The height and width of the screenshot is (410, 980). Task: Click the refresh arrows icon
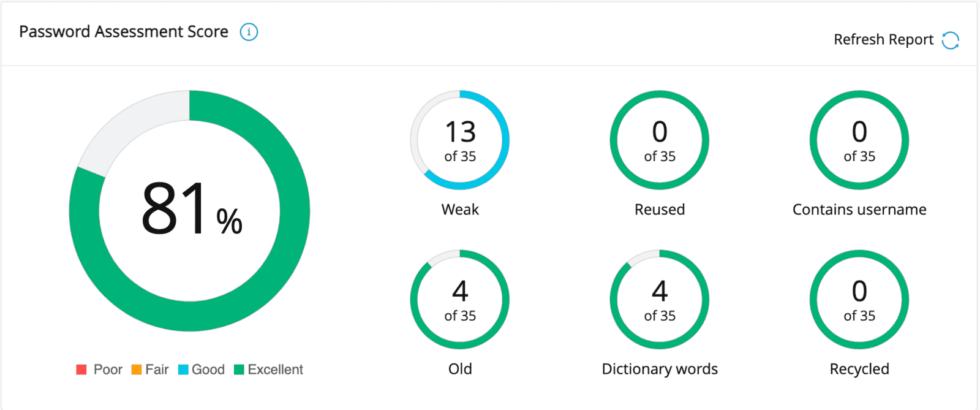pos(950,40)
